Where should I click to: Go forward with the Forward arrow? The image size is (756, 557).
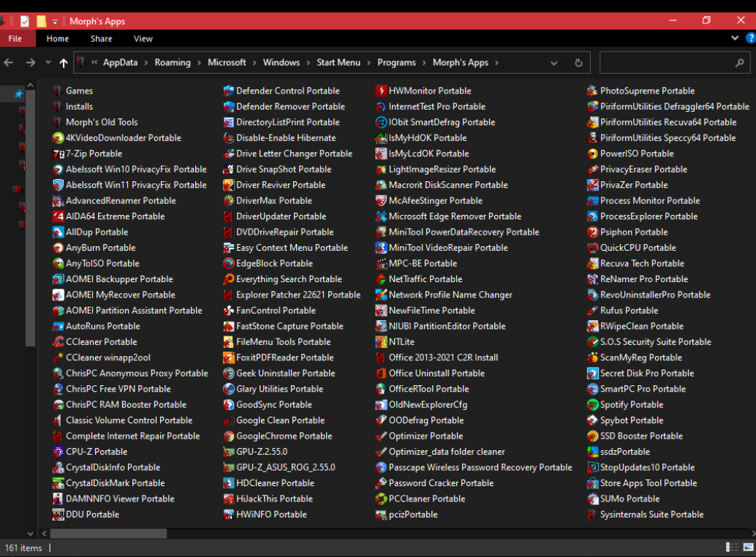(31, 63)
